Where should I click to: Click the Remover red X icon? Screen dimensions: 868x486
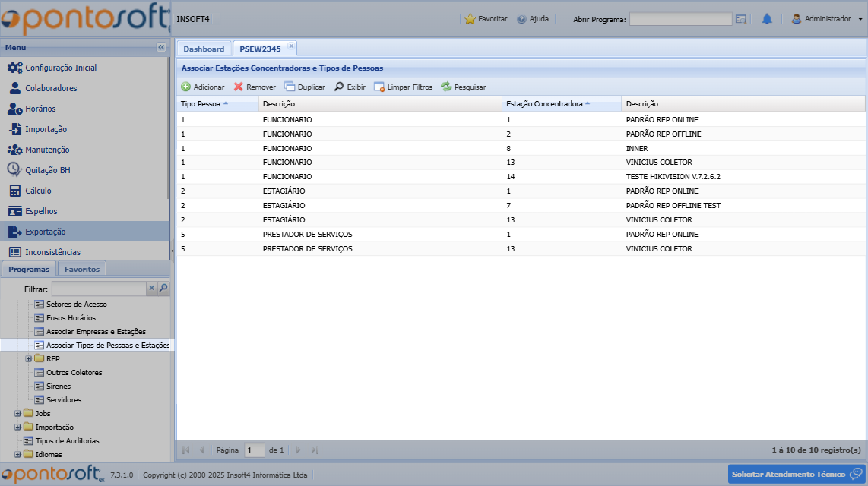tap(239, 87)
